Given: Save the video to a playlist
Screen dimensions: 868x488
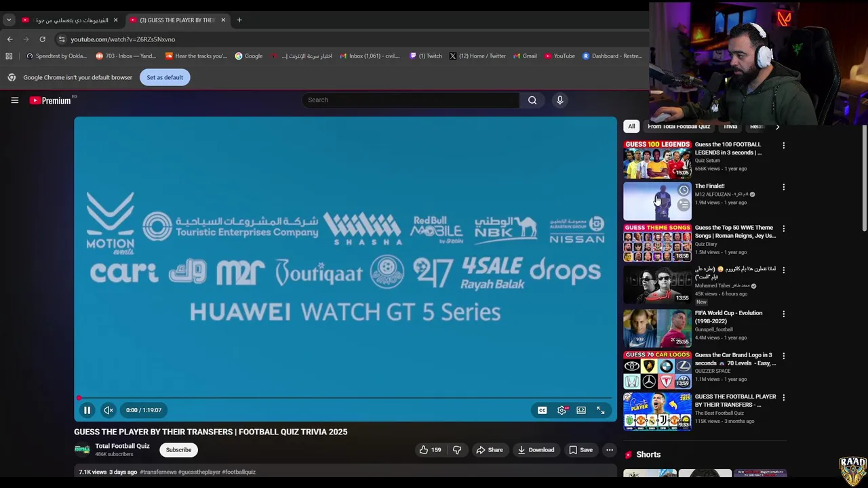Looking at the screenshot, I should tap(580, 450).
